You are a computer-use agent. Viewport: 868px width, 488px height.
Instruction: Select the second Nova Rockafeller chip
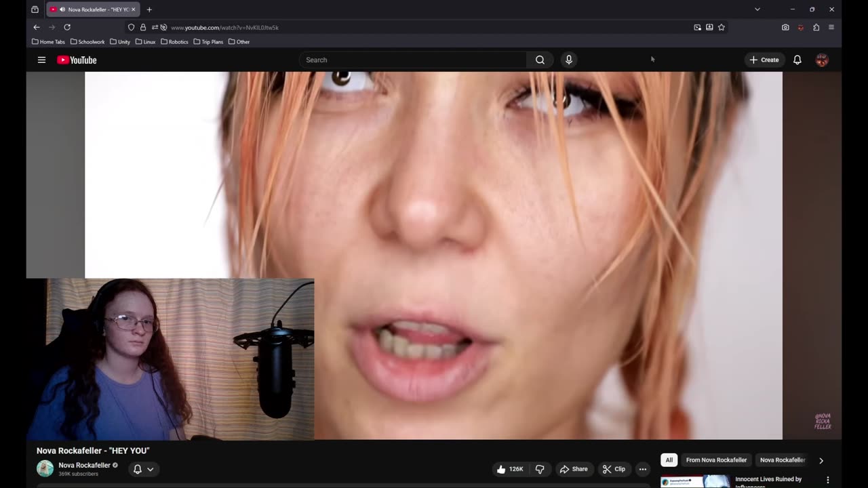coord(782,460)
